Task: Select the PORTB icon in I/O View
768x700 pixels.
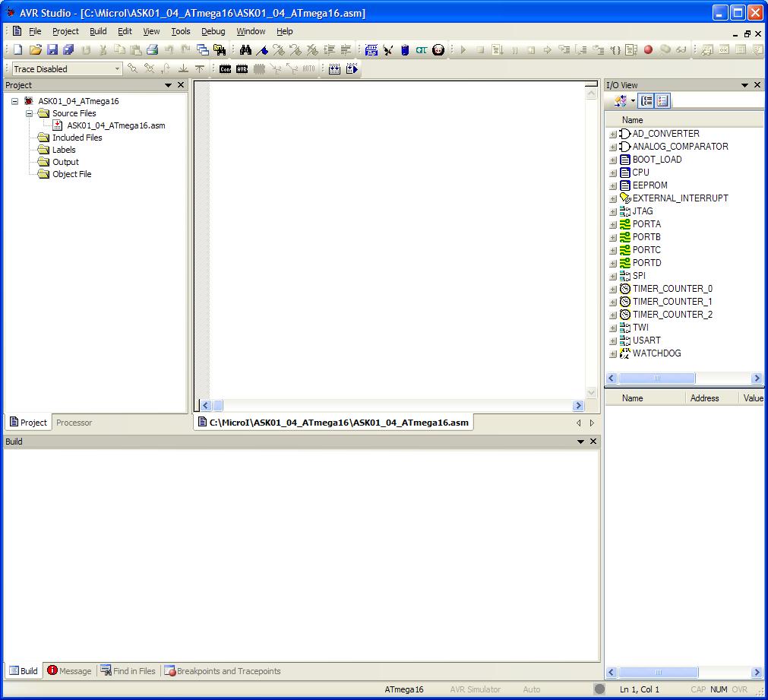Action: click(x=625, y=237)
